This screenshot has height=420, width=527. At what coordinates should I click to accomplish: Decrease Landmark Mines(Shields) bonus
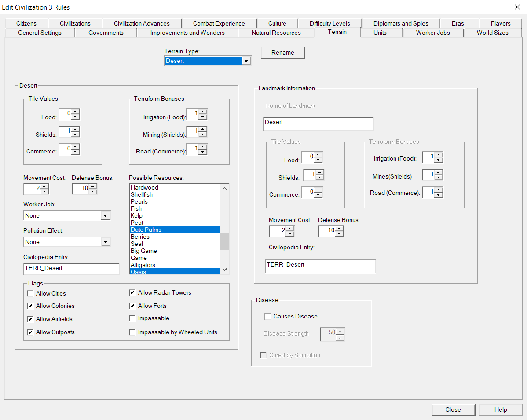439,177
